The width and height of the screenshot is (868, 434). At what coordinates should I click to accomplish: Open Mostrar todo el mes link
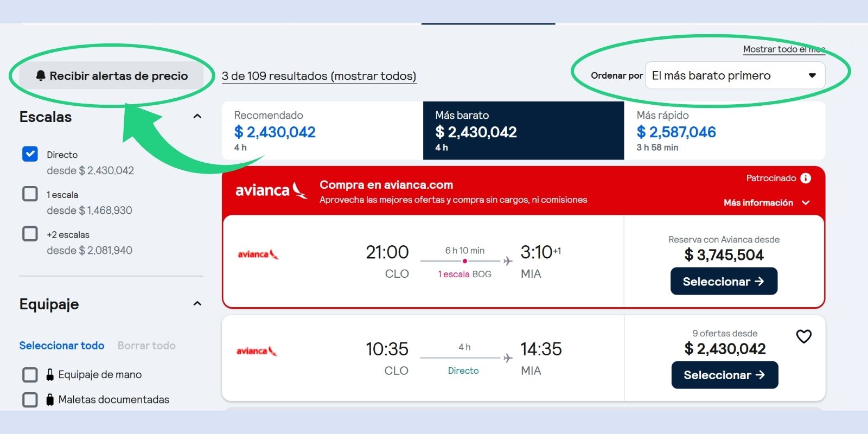pyautogui.click(x=784, y=49)
